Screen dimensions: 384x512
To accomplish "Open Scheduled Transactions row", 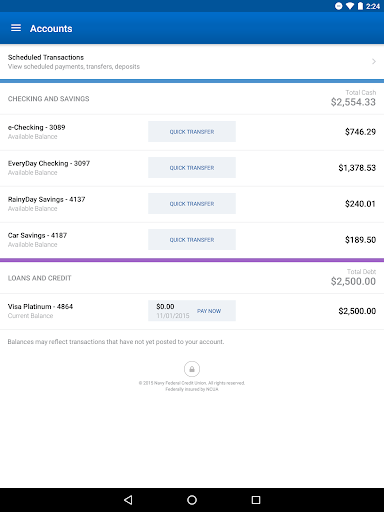I will pyautogui.click(x=192, y=62).
